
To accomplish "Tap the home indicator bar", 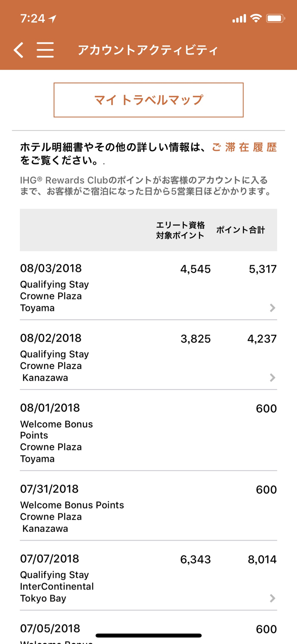I will 148,636.
